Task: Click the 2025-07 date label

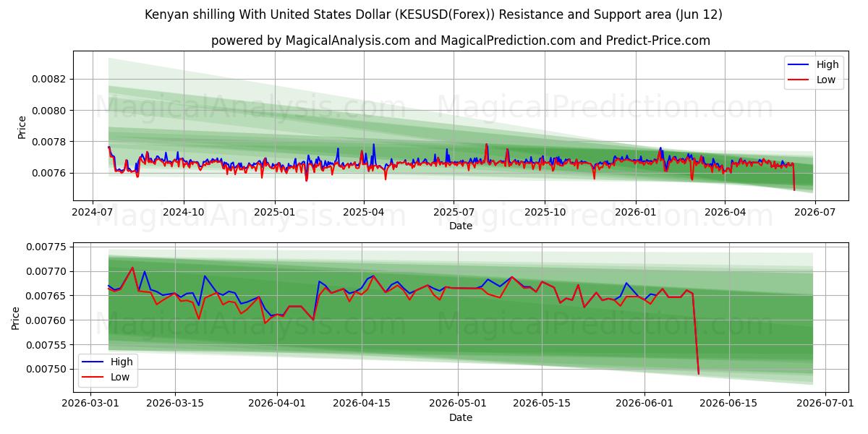Action: pos(454,212)
